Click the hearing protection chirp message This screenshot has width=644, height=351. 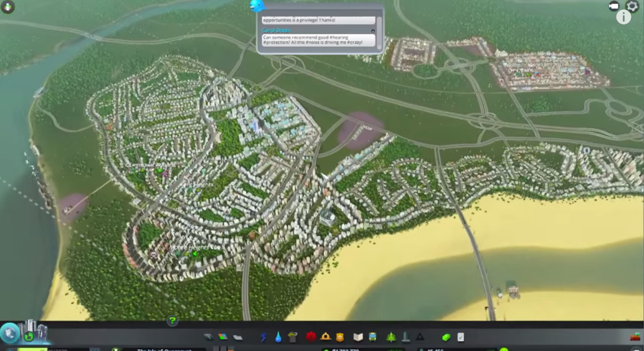(318, 40)
